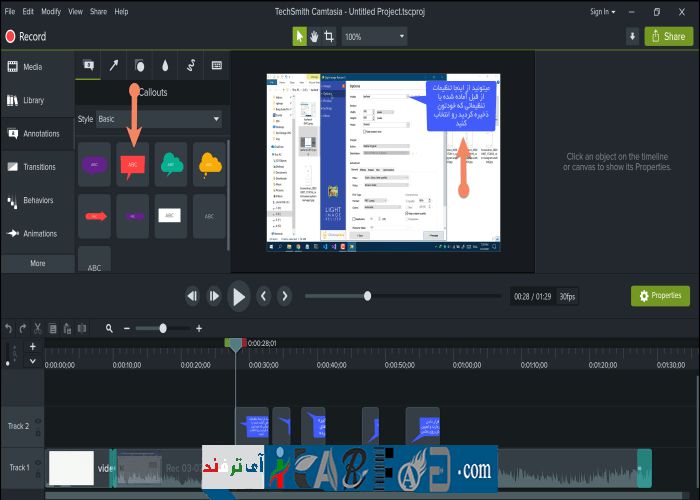Open the Arrows and Lines annotation tab

coord(114,66)
